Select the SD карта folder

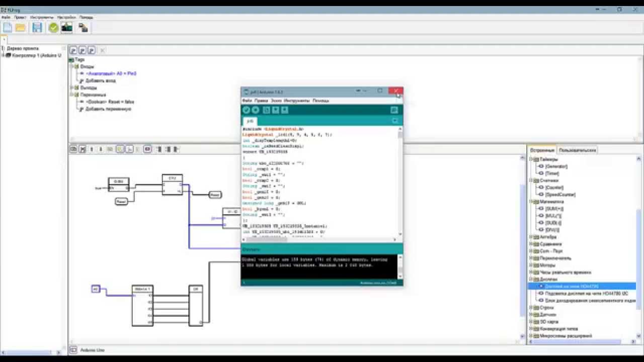(550, 321)
